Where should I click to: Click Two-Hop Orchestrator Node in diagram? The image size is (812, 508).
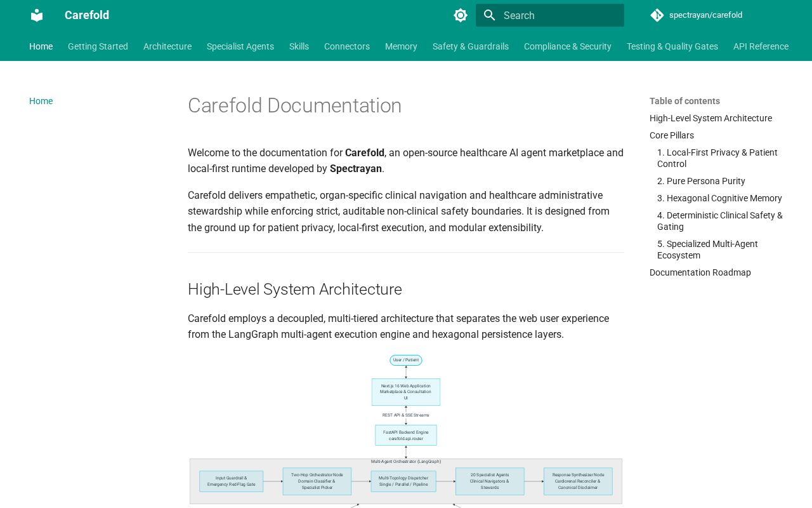pyautogui.click(x=317, y=481)
